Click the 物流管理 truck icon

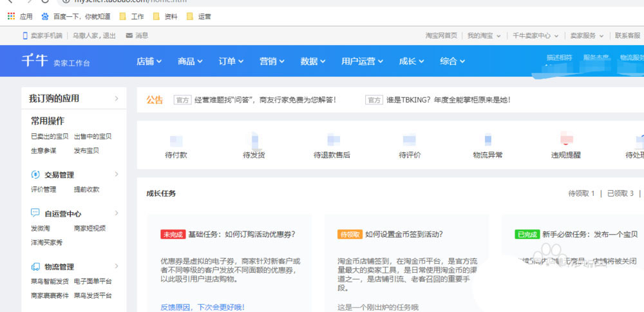[35, 267]
